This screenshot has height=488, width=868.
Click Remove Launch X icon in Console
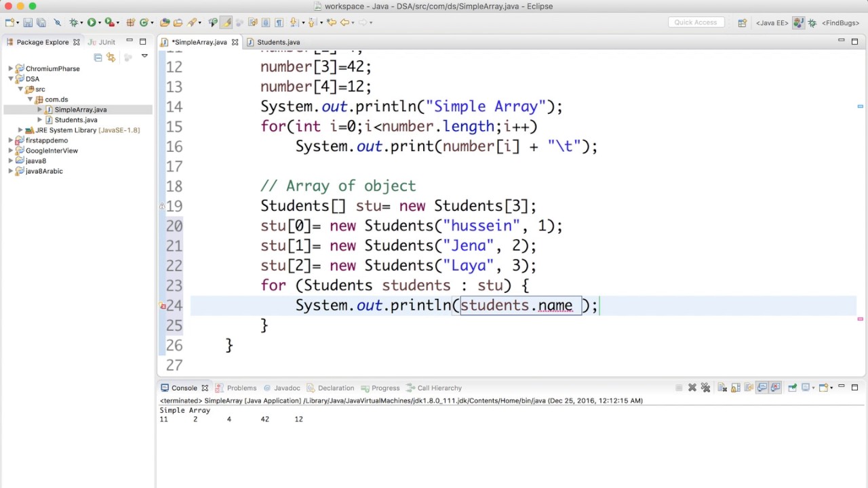tap(692, 388)
